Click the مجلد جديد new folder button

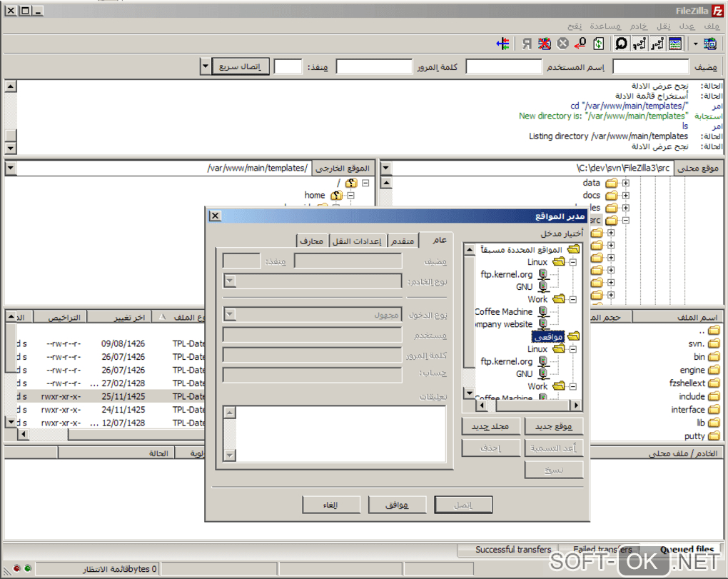click(491, 426)
